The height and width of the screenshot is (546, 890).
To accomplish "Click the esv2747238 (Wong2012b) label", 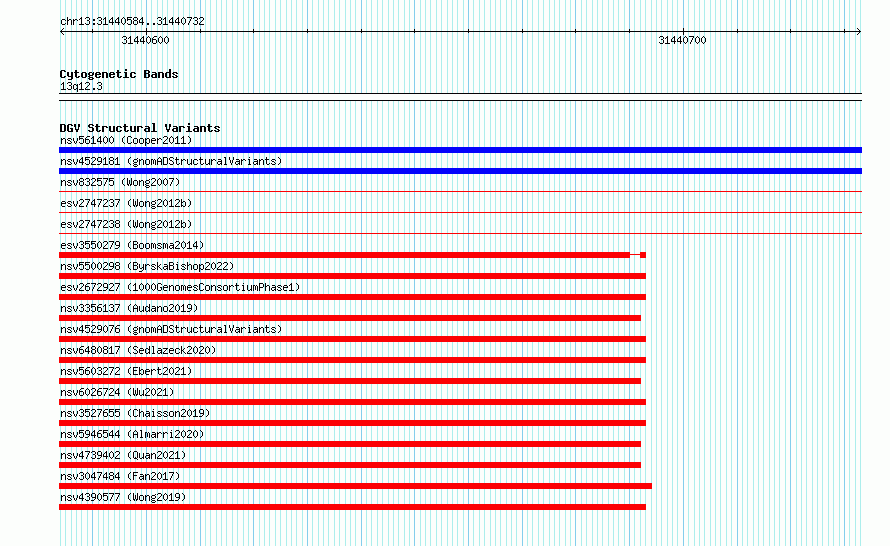I will coord(126,224).
